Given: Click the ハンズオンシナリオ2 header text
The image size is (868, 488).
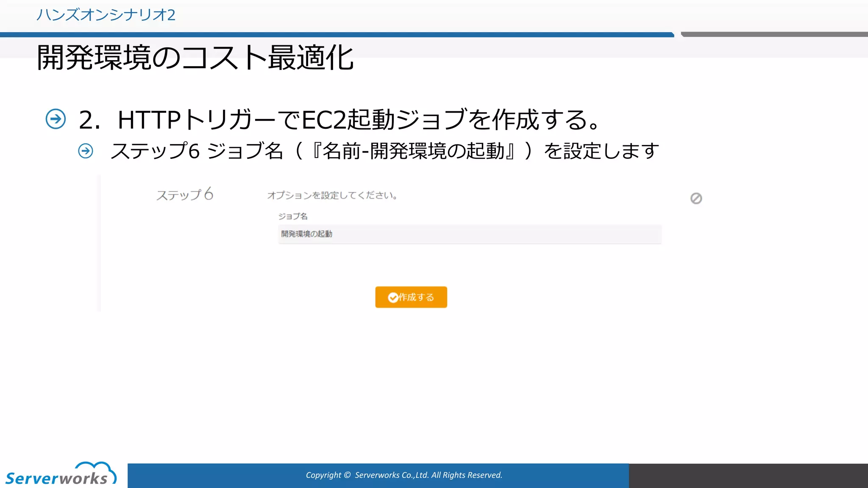Looking at the screenshot, I should (106, 15).
